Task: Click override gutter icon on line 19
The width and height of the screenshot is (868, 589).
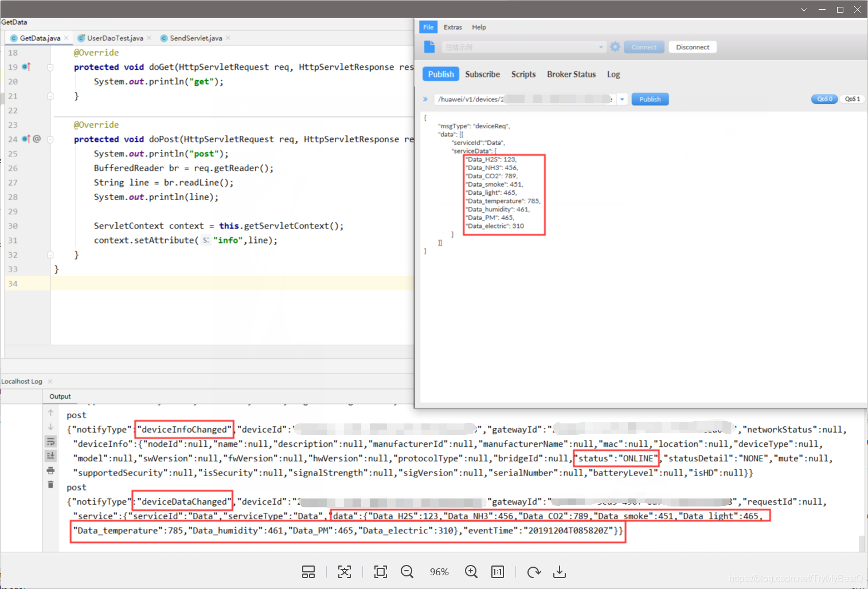Action: tap(26, 67)
